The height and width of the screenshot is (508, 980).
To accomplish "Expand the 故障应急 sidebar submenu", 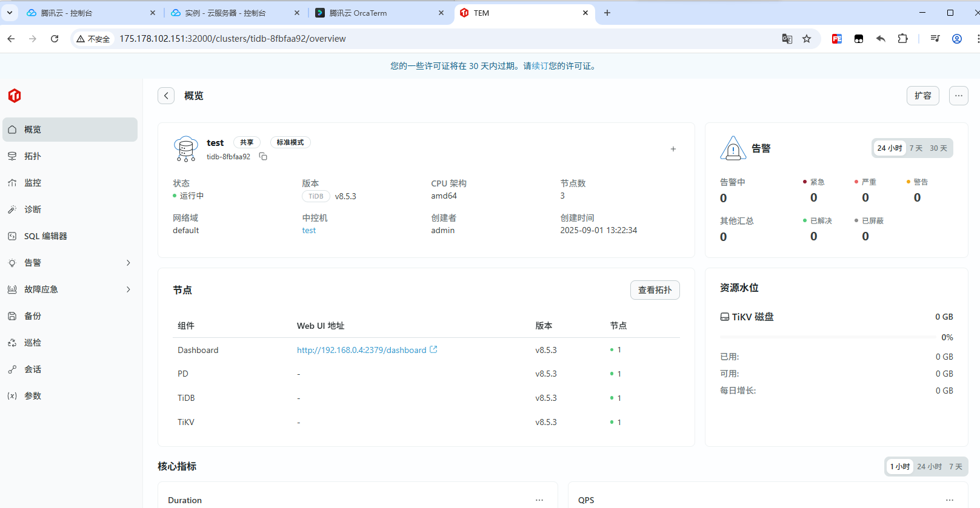I will 128,289.
